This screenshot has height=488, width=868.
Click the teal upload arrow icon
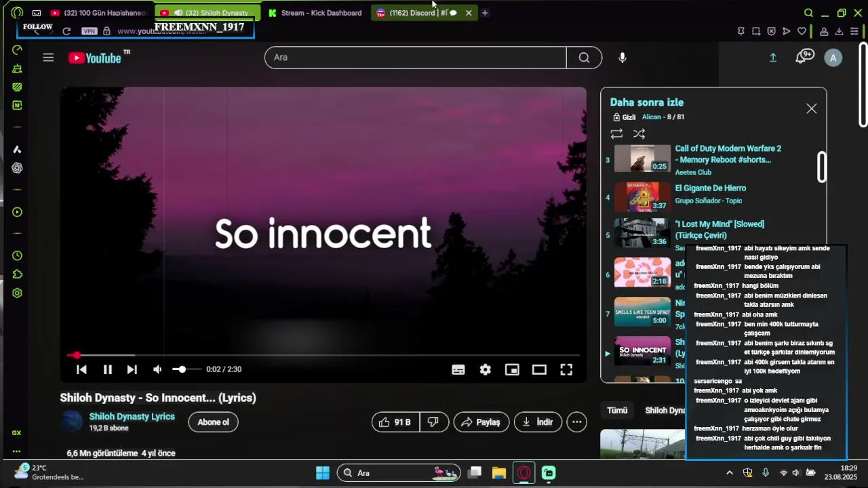pyautogui.click(x=773, y=58)
